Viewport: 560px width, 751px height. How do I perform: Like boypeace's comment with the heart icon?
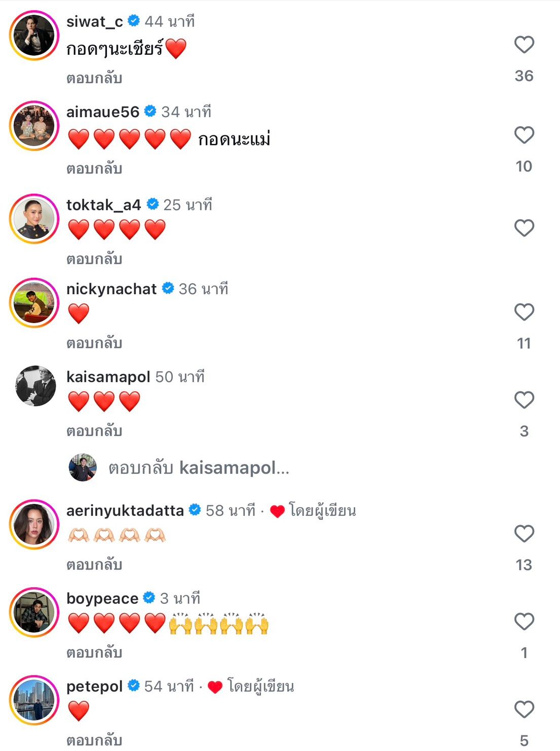point(524,621)
